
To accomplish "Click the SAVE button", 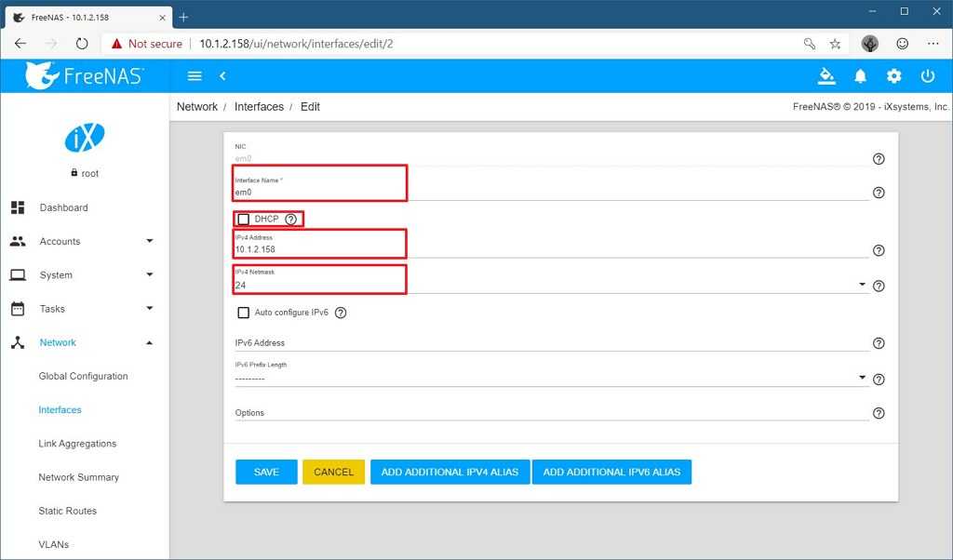I will point(266,472).
